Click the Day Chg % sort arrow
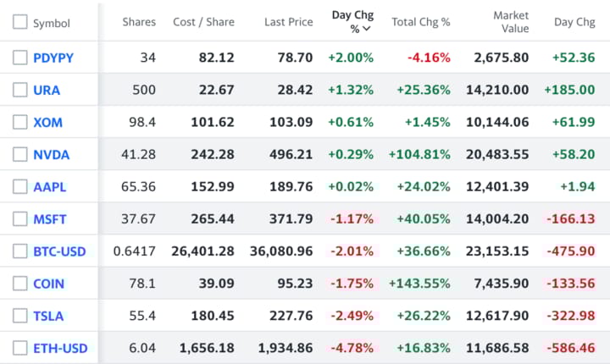This screenshot has height=364, width=610. point(366,30)
